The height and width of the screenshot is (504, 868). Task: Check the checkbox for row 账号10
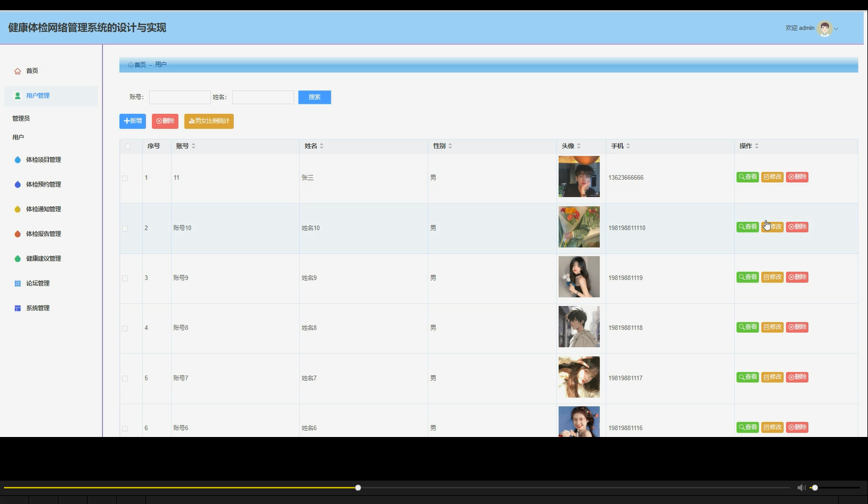[125, 228]
